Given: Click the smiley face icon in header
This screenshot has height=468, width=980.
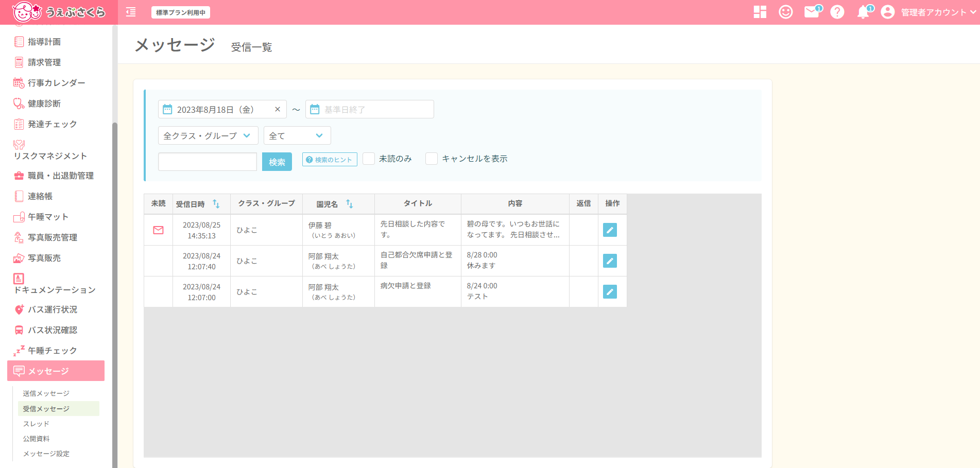Looking at the screenshot, I should pos(786,12).
